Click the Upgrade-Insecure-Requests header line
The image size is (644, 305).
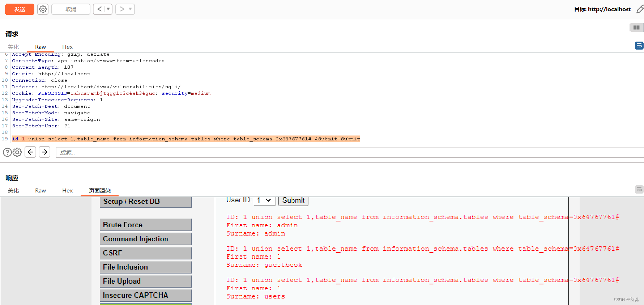click(57, 100)
